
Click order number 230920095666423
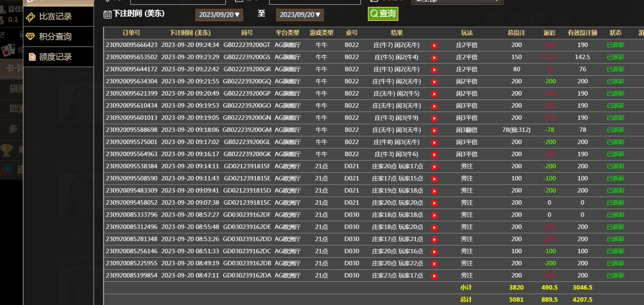[x=132, y=45]
